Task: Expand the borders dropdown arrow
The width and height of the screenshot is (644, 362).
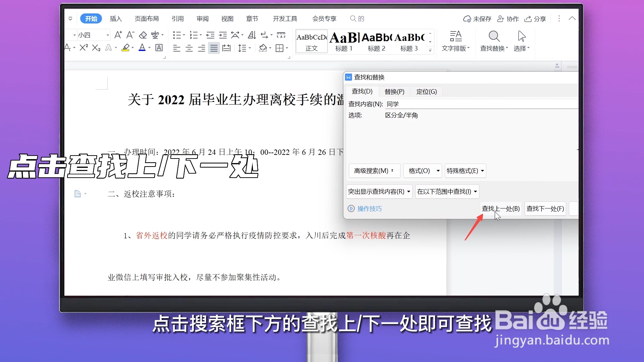Action: coord(287,48)
